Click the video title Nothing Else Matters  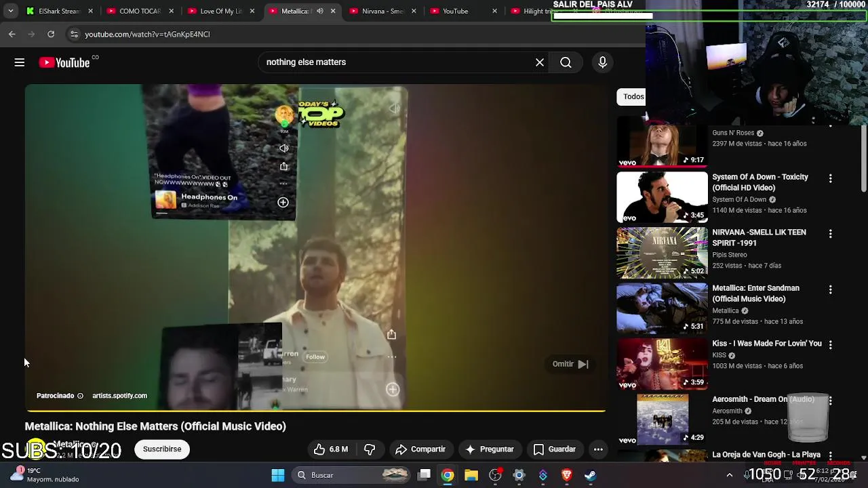point(155,426)
